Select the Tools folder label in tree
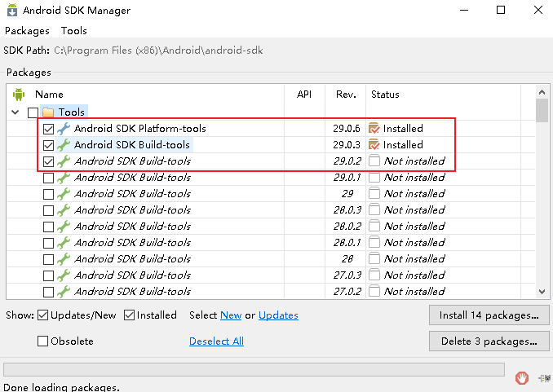Viewport: 553px width, 392px height. pyautogui.click(x=72, y=112)
